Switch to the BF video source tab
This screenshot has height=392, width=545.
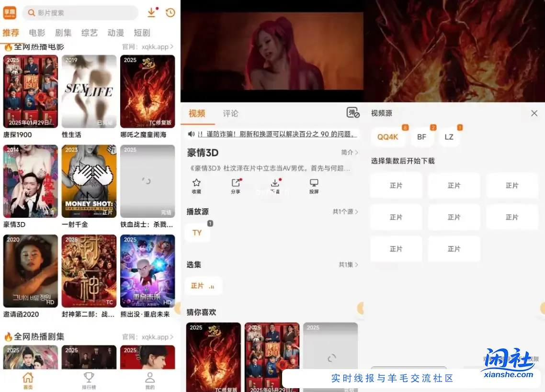[x=421, y=137]
